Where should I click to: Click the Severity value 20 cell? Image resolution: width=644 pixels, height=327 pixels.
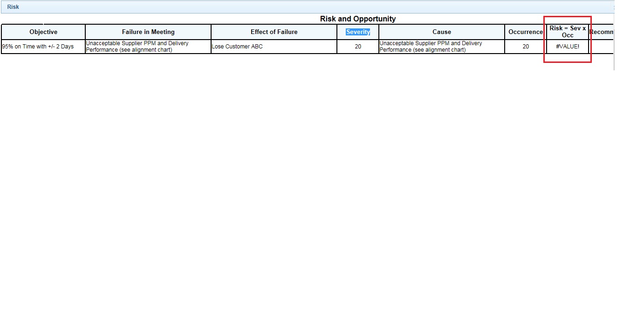pyautogui.click(x=358, y=47)
